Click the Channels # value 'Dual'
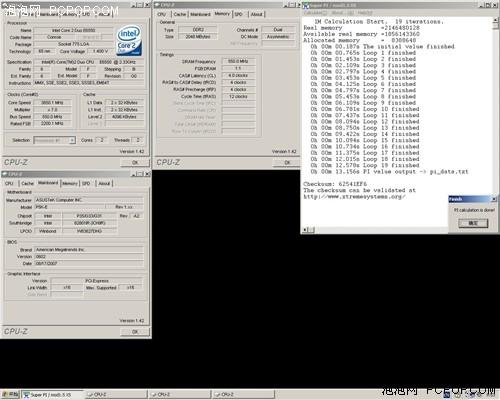The image size is (500, 400). point(278,30)
